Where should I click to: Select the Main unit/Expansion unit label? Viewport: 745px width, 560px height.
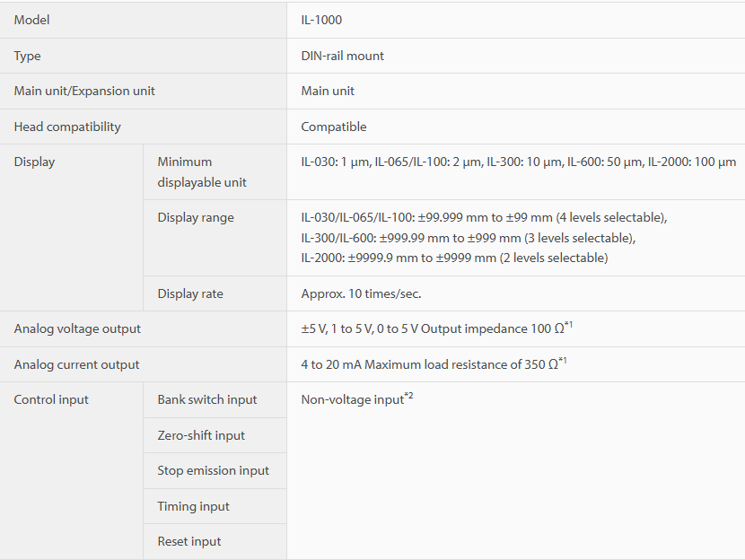[84, 91]
